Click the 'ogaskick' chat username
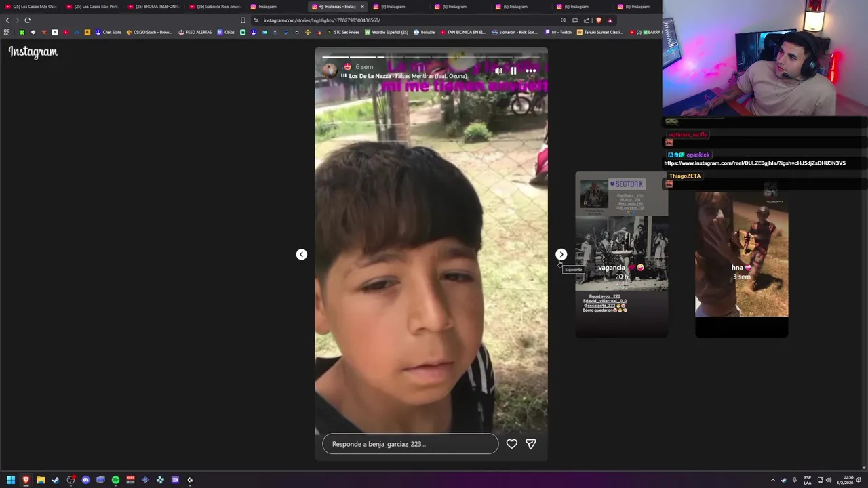 click(698, 155)
